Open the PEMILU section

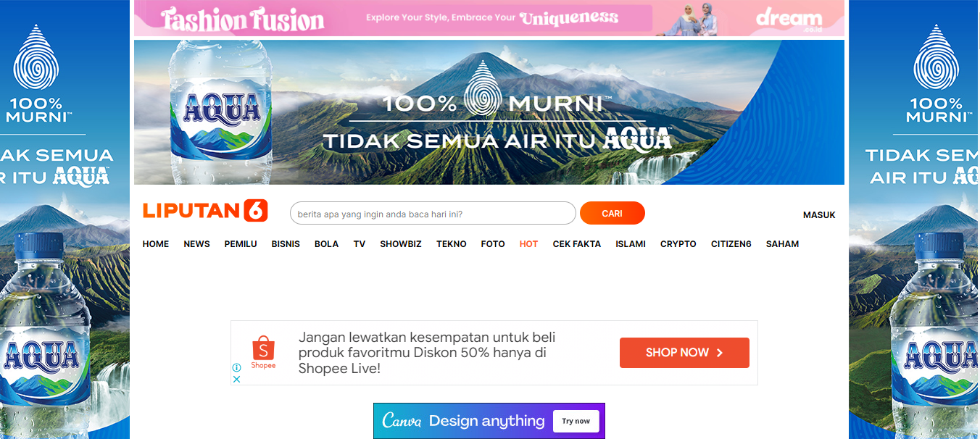(241, 244)
